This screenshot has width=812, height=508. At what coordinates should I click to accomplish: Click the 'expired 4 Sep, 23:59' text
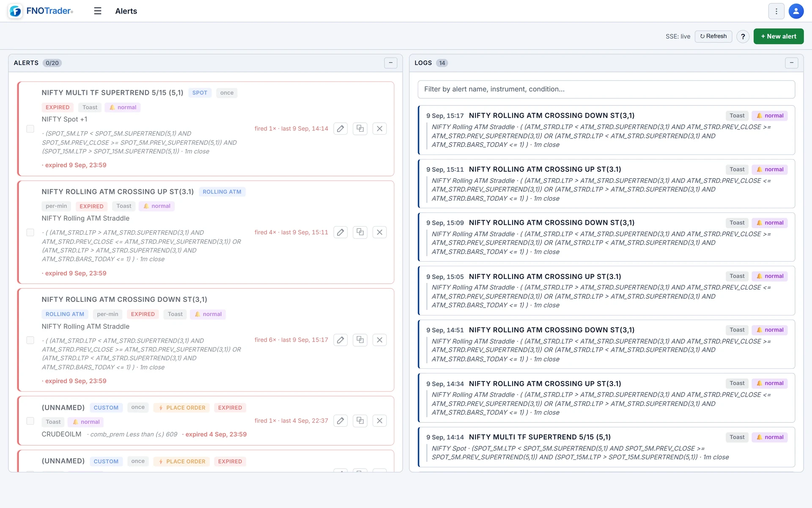point(216,434)
